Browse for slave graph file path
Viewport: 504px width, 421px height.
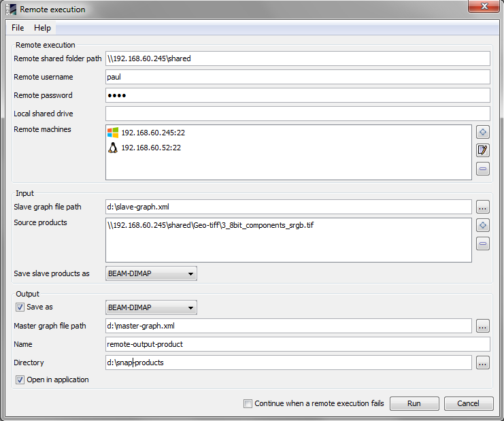[483, 207]
